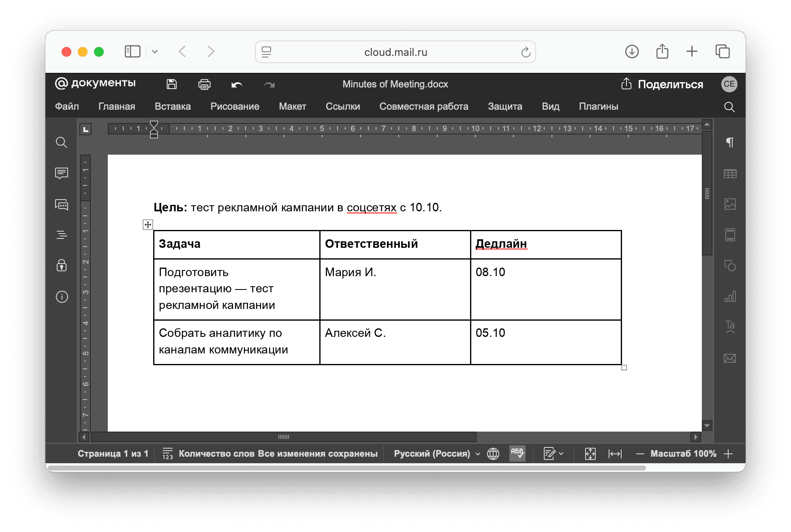This screenshot has width=791, height=532.
Task: Expand Safari sidebar options chevron
Action: point(155,52)
